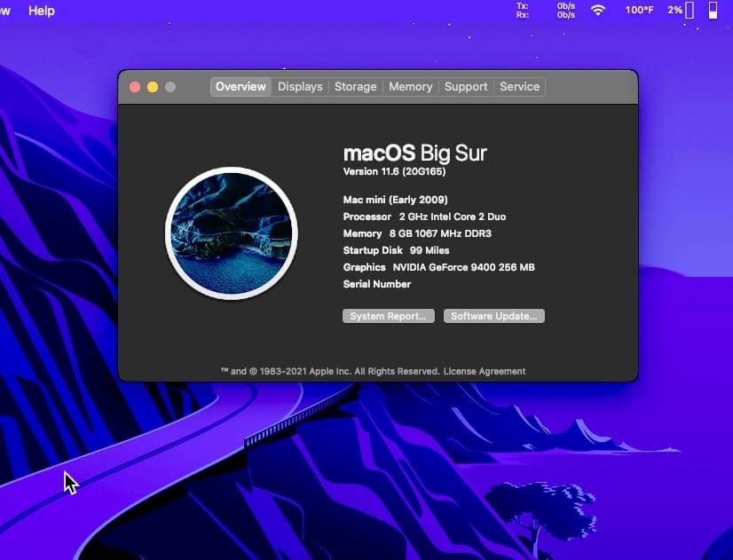This screenshot has width=733, height=560.
Task: Click the Serial Number label
Action: point(377,284)
